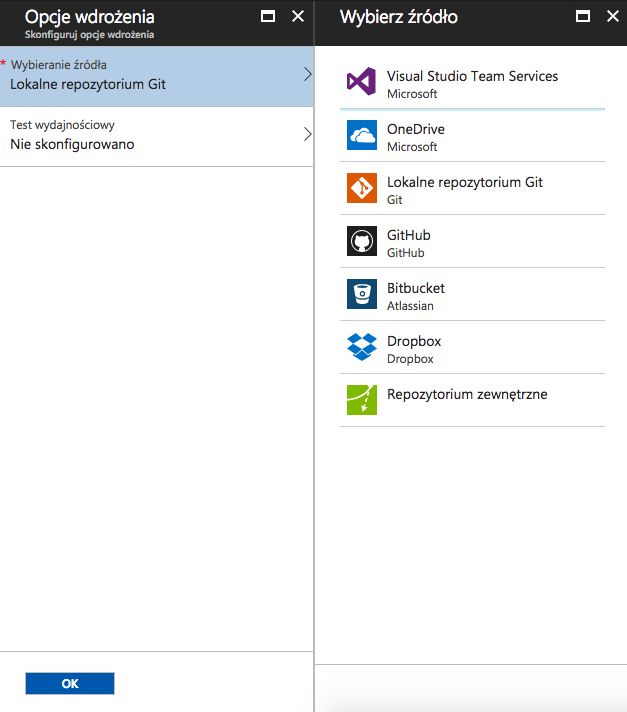Image resolution: width=627 pixels, height=712 pixels.
Task: Choose Lokalne repozytorium Git from source list
Action: coord(472,188)
